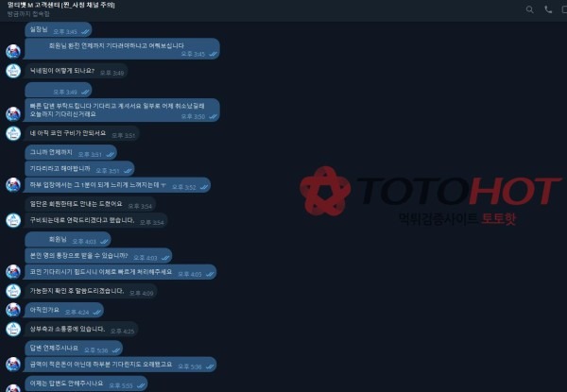This screenshot has height=392, width=567.
Task: Click the avatar next to 네 아직 코인 message
Action: point(13,133)
